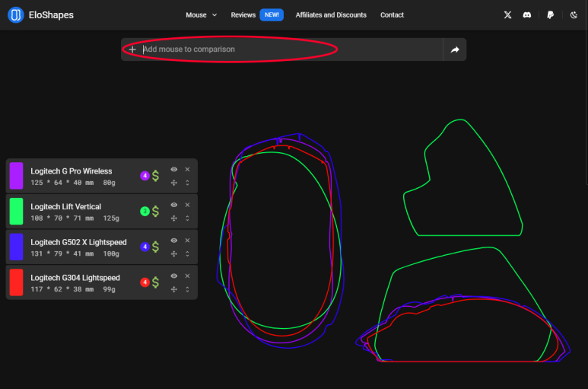Click reorder arrows for Logitech Lift Vertical
The width and height of the screenshot is (588, 389).
[187, 218]
